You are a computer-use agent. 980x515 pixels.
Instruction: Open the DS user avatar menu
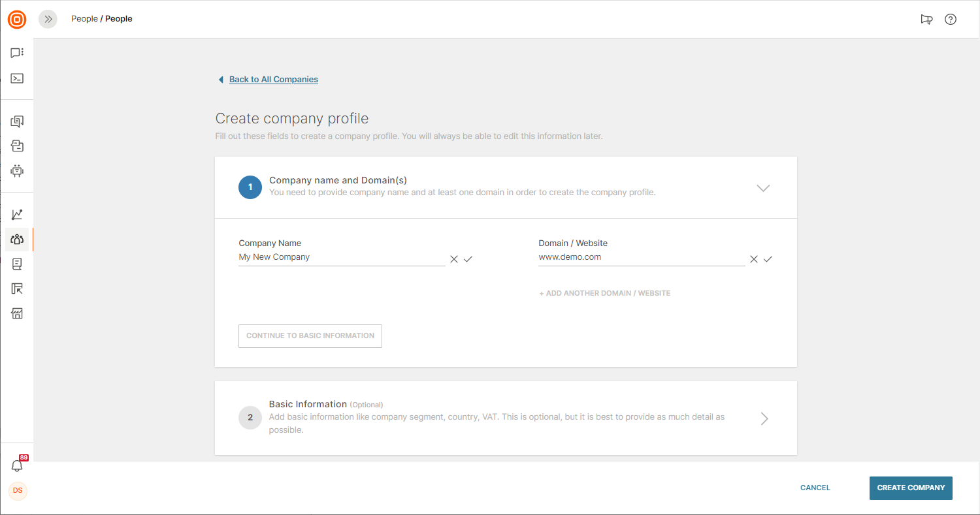[x=18, y=491]
